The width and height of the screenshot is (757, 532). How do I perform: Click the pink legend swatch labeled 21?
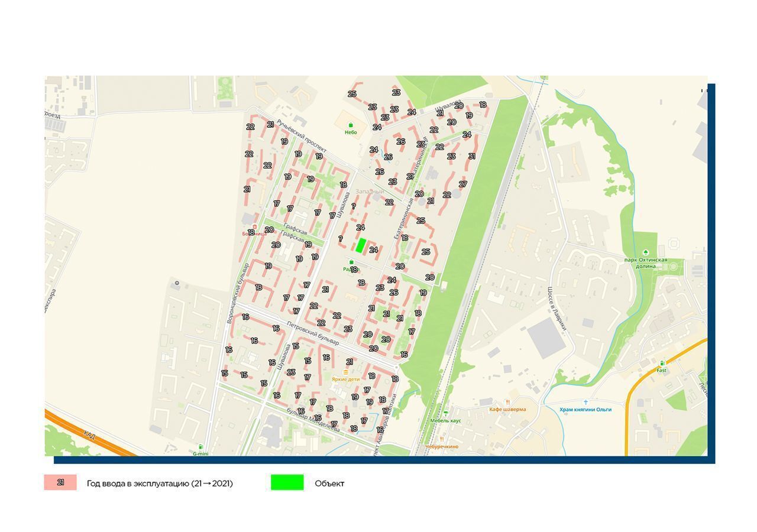click(x=60, y=482)
